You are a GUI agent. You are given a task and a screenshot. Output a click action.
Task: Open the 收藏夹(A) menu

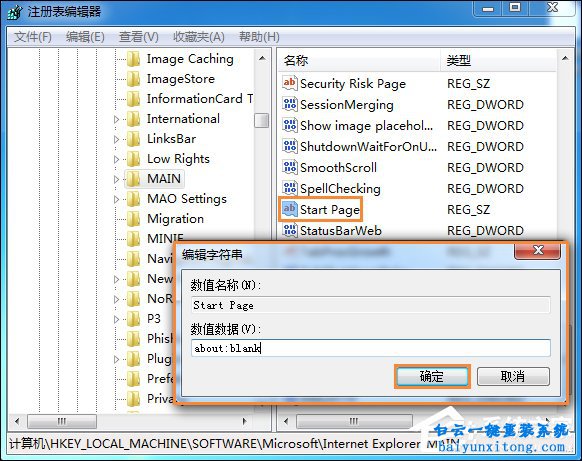(x=199, y=37)
